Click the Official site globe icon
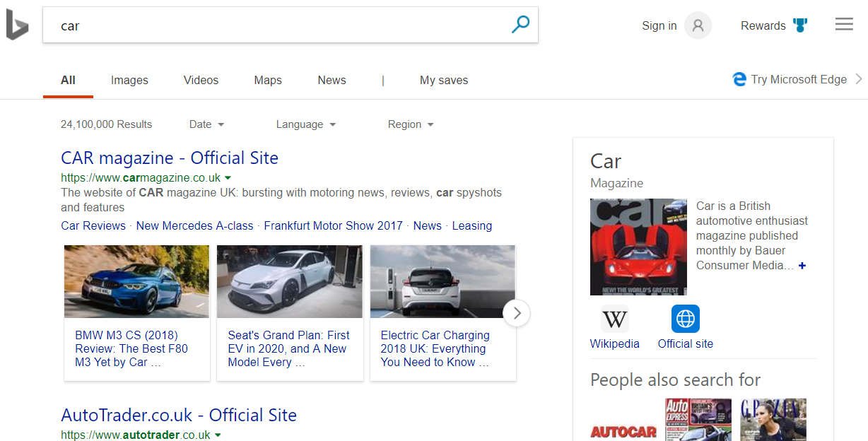 click(685, 319)
